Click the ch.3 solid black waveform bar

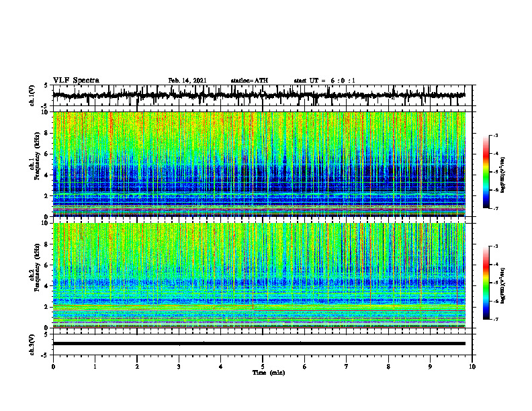pyautogui.click(x=259, y=344)
